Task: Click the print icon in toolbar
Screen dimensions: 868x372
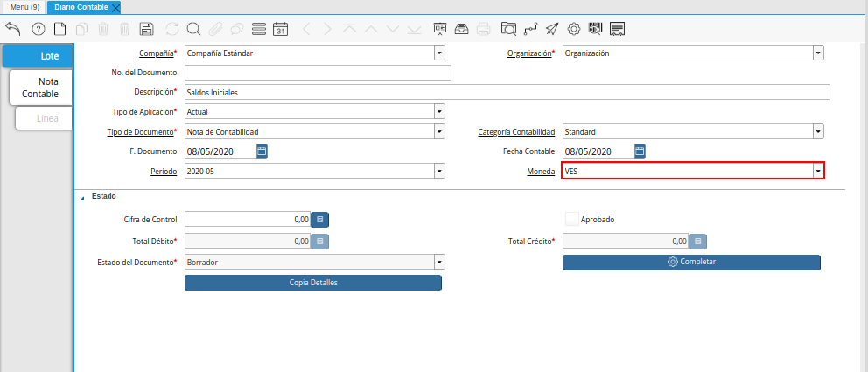Action: click(x=483, y=29)
